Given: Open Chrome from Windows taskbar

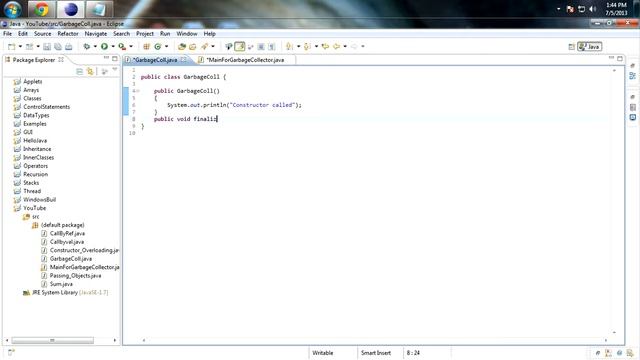Looking at the screenshot, I should pos(42,9).
